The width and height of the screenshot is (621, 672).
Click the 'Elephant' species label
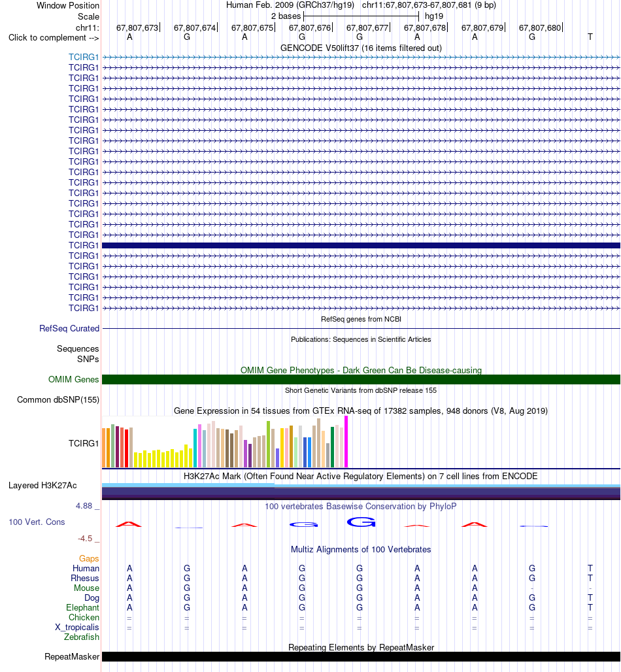pyautogui.click(x=82, y=608)
